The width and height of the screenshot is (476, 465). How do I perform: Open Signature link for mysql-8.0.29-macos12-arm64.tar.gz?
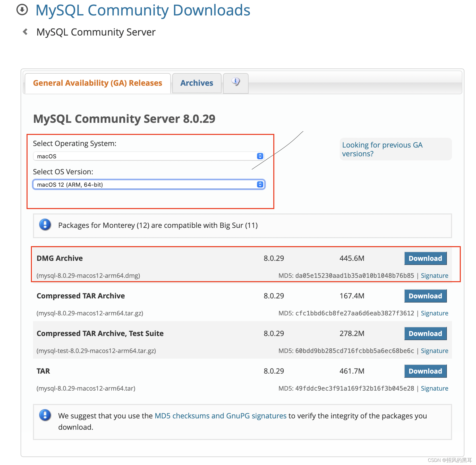coord(435,313)
